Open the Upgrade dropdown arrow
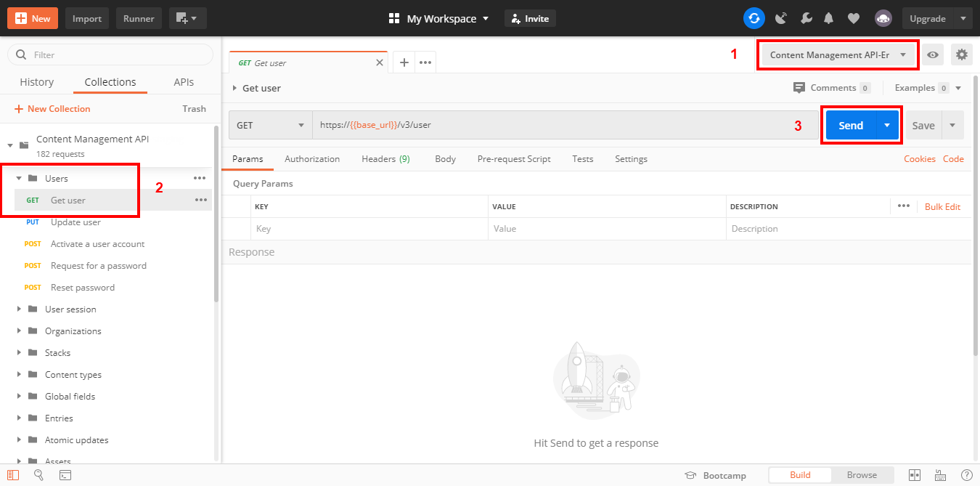 pyautogui.click(x=963, y=18)
